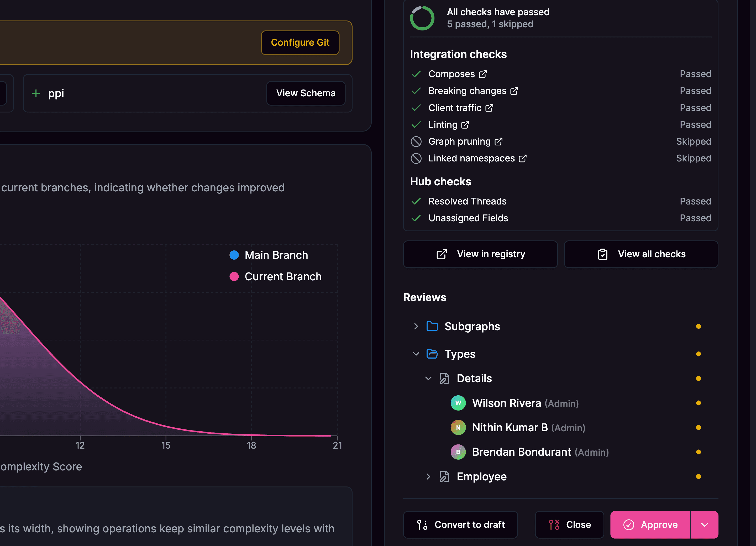Open Linked namespaces external link icon
The image size is (756, 546).
coord(522,158)
